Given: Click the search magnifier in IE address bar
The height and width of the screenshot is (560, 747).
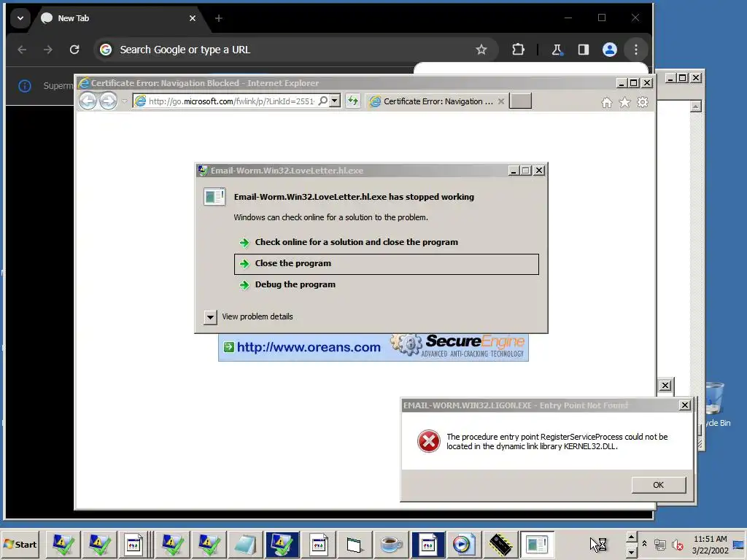Looking at the screenshot, I should pyautogui.click(x=323, y=101).
